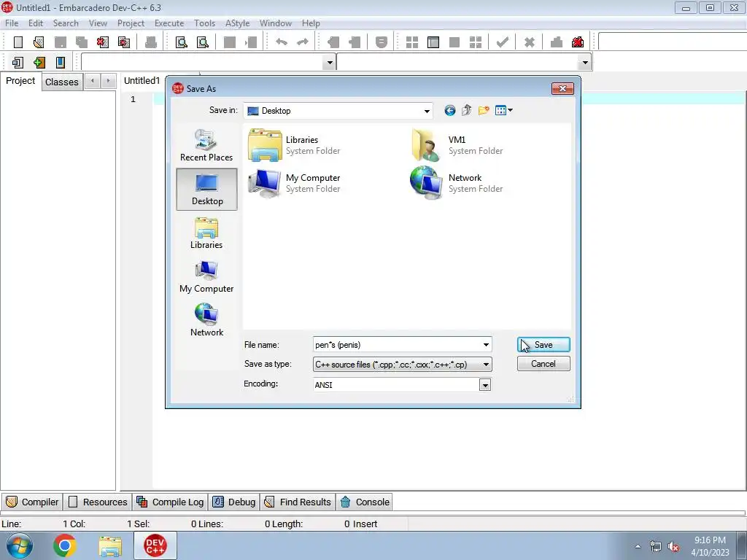
Task: Create New Folder icon in Save As dialog
Action: [x=484, y=111]
